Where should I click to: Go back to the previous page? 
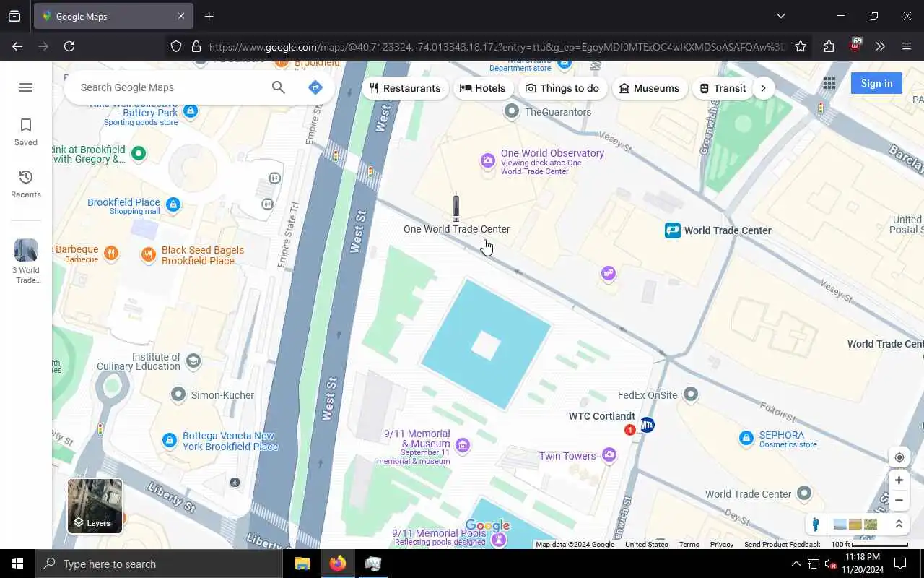pyautogui.click(x=17, y=46)
